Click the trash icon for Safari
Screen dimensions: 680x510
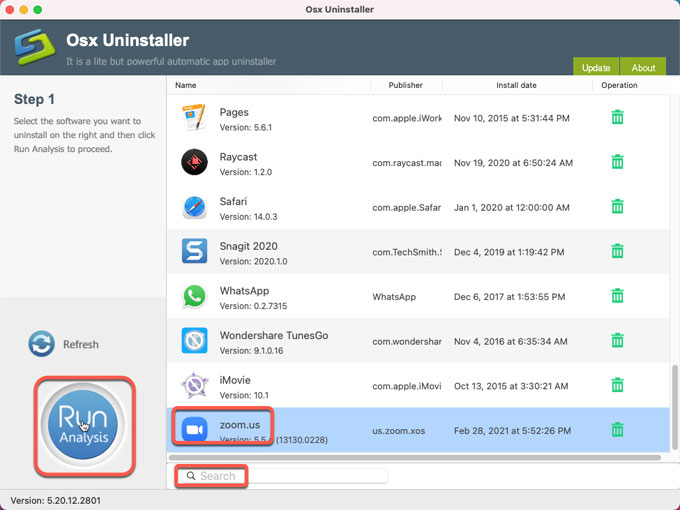point(617,206)
